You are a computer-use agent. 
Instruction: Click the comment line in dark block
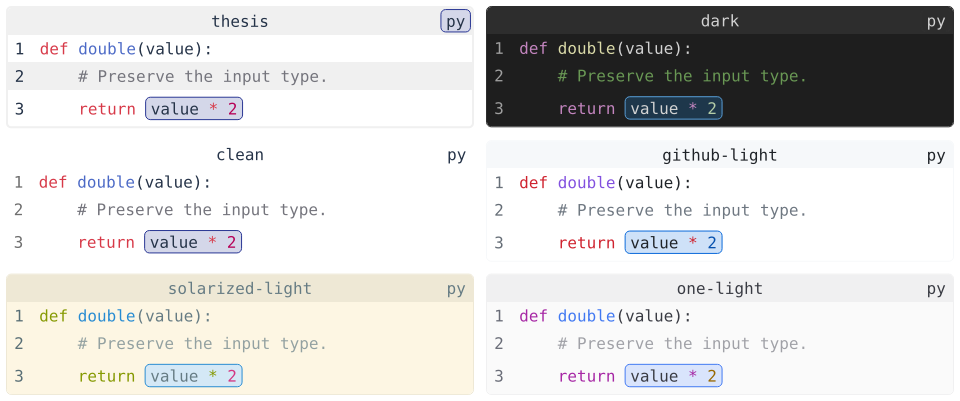pos(683,76)
